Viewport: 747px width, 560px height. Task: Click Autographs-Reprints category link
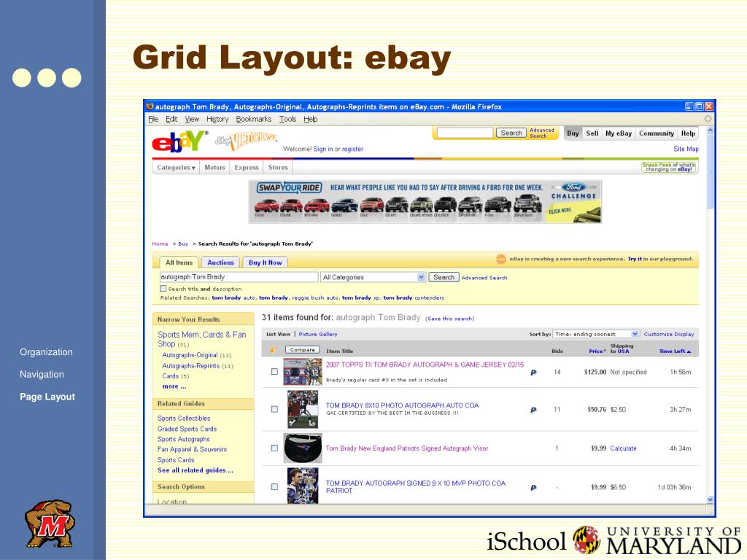pos(190,366)
